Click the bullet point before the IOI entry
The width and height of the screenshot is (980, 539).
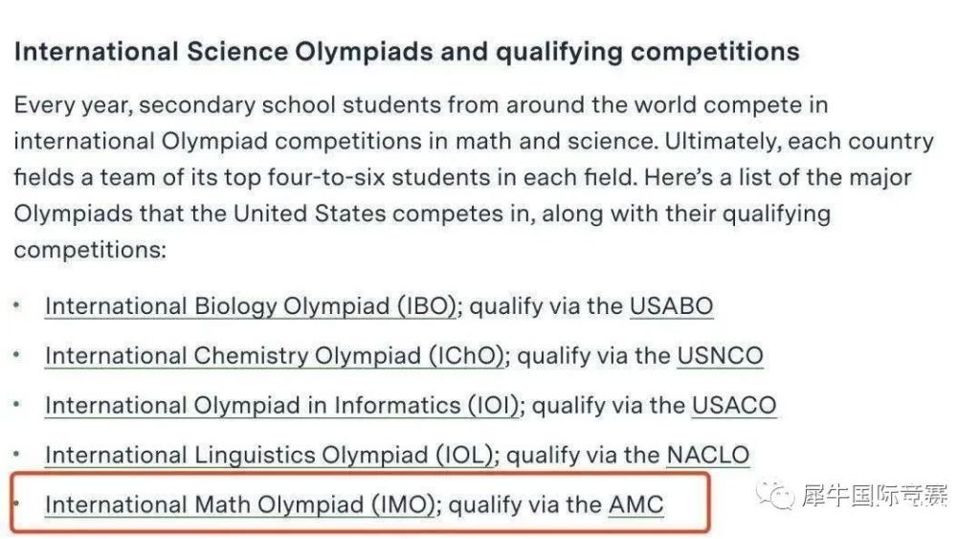click(17, 405)
